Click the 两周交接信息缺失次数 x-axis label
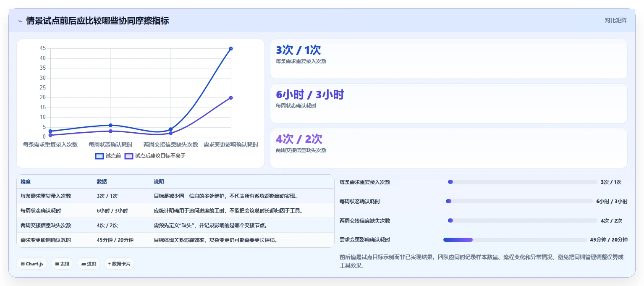 coord(170,144)
